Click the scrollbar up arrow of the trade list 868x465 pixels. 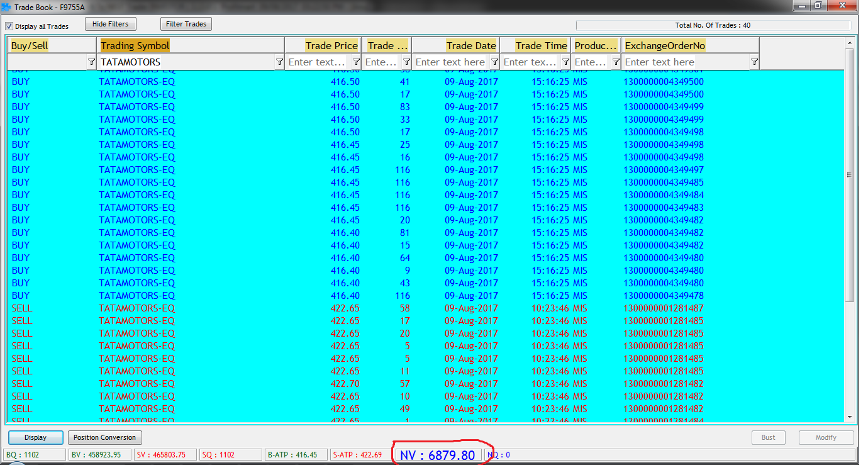click(850, 43)
